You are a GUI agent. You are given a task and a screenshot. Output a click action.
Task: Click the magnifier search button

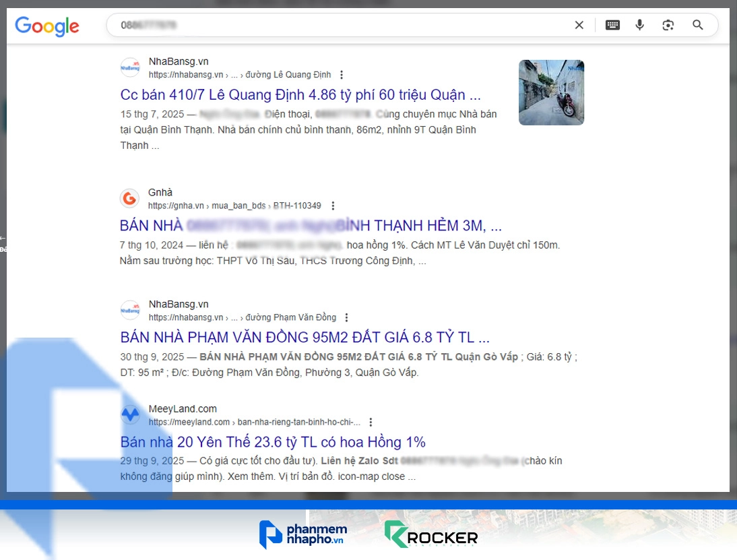coord(698,26)
